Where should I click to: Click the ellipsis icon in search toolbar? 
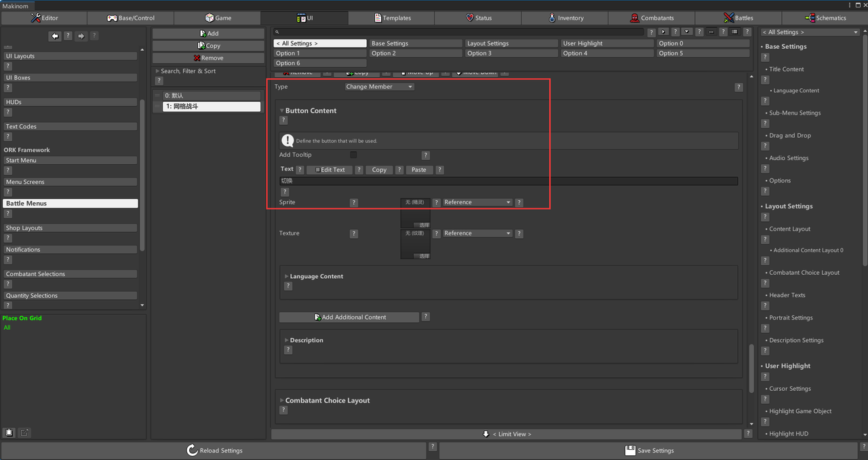coord(711,32)
